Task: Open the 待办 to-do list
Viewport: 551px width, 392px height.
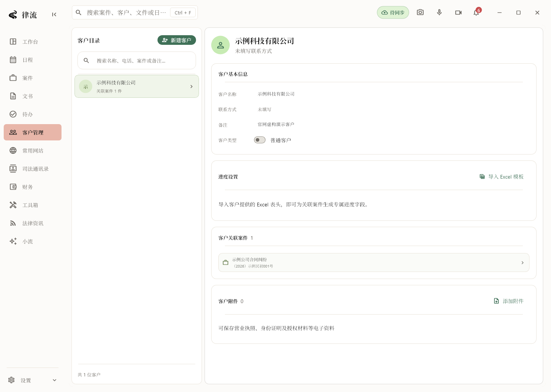Action: pyautogui.click(x=33, y=114)
